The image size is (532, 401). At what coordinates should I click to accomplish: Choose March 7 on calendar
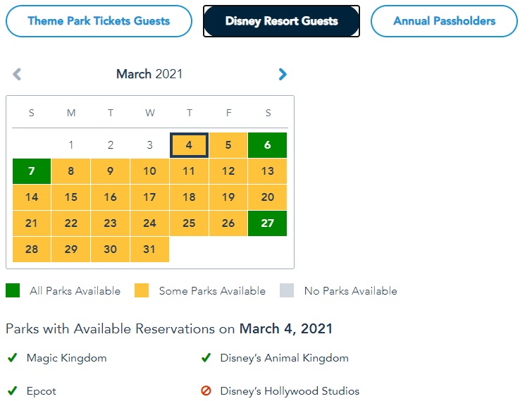click(32, 171)
